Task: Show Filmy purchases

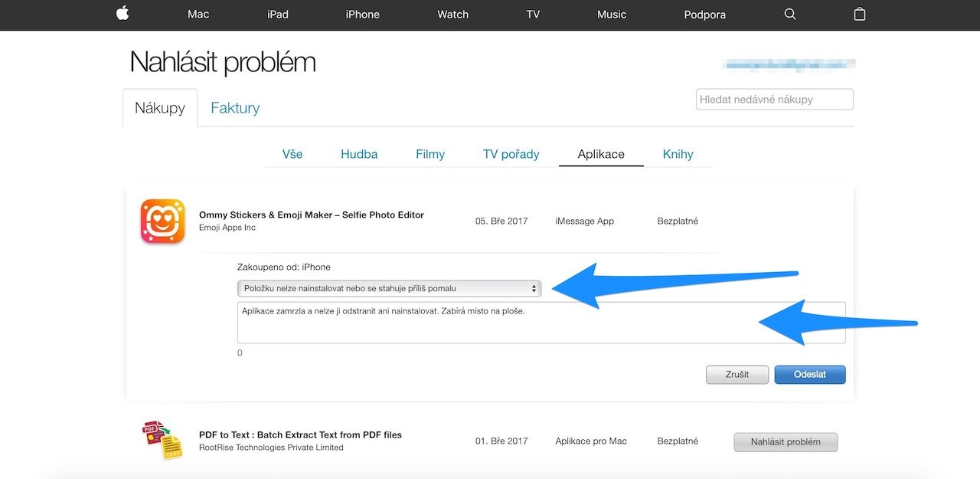Action: pos(430,154)
